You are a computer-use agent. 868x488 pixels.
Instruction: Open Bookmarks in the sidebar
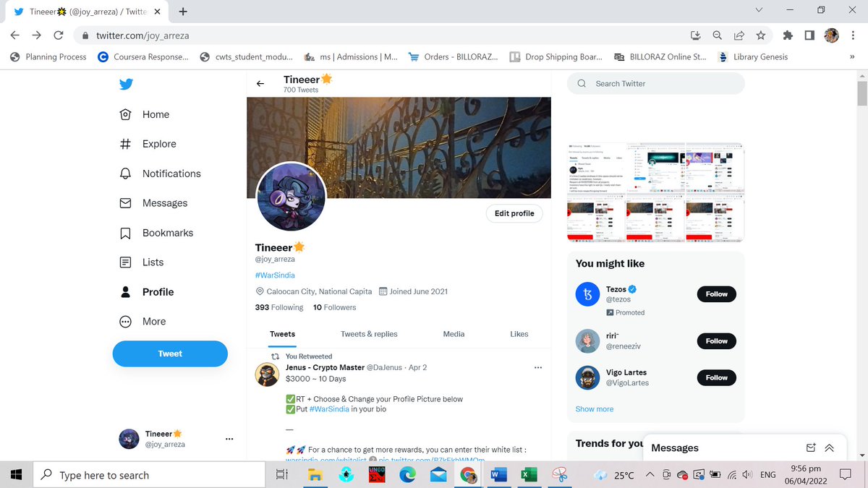(x=156, y=233)
